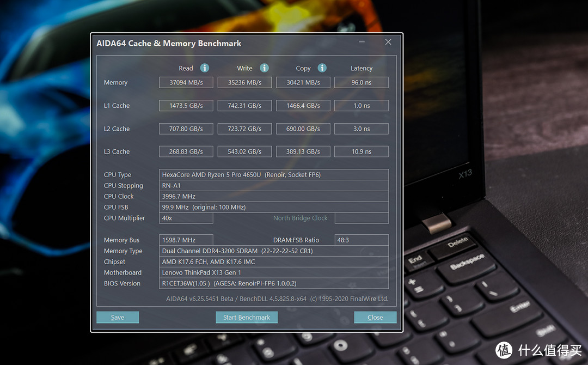
Task: Click the Save button
Action: coord(118,317)
